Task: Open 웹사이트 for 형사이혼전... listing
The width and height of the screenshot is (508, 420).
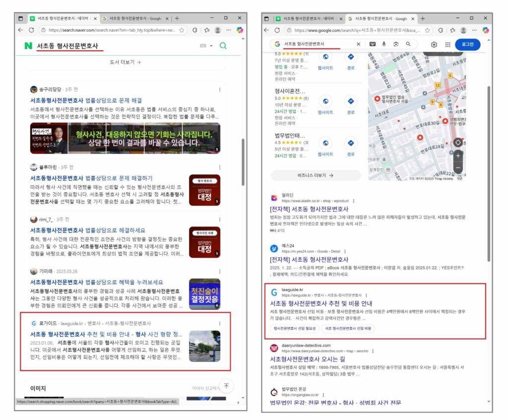Action: click(325, 105)
